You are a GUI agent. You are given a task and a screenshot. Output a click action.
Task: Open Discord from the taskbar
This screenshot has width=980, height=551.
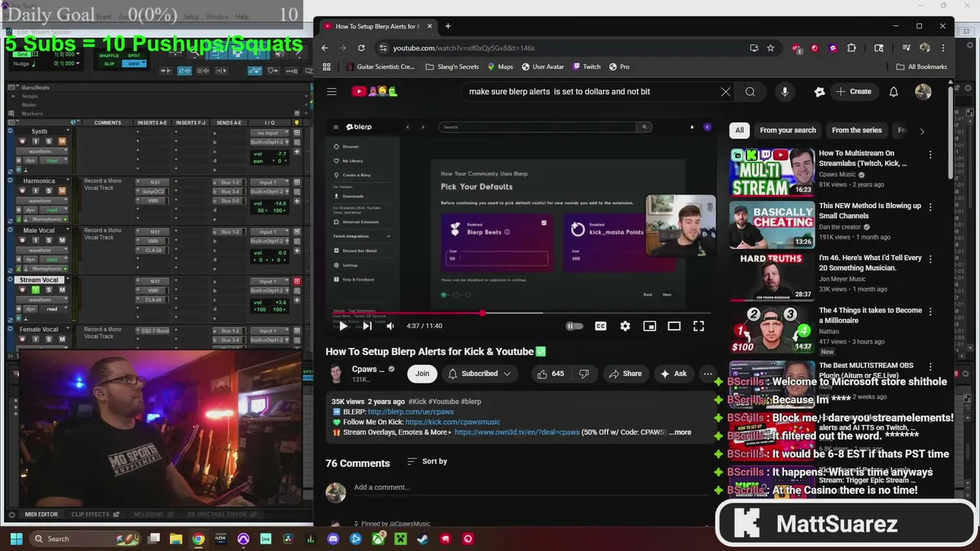point(333,539)
